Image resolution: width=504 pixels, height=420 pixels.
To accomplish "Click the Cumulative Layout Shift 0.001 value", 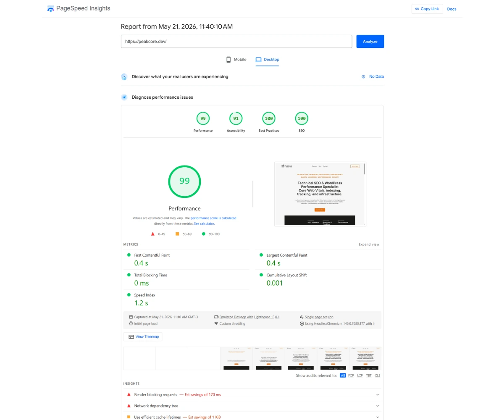I will coord(275,283).
